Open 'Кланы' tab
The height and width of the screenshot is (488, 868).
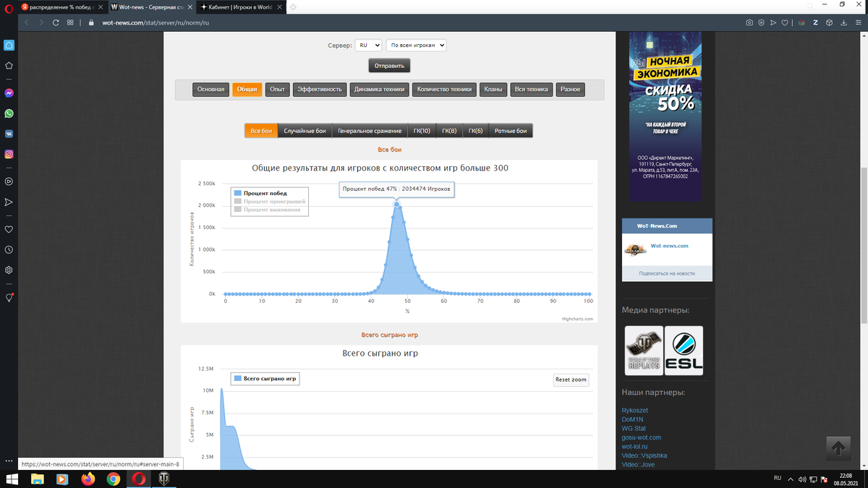pos(493,90)
